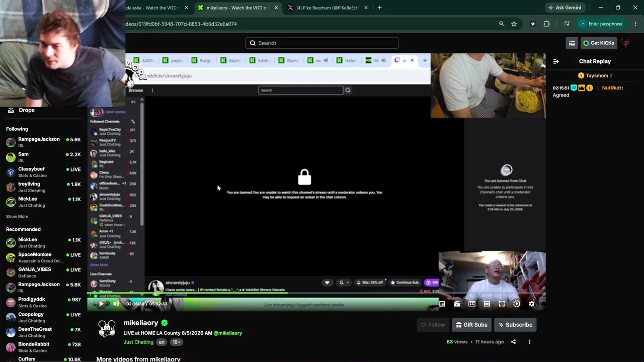The height and width of the screenshot is (362, 644).
Task: Open the Just Chatting category under the title
Action: 138,342
